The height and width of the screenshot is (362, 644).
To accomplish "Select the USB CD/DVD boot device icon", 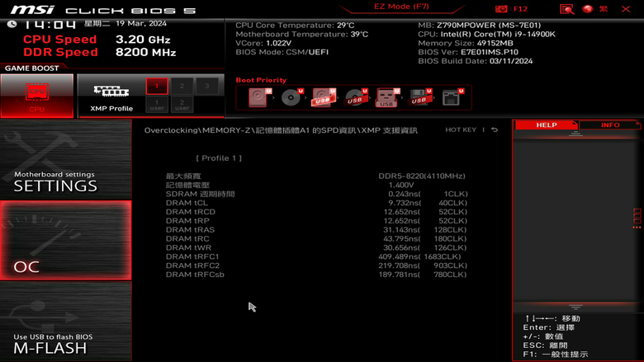I will (x=355, y=97).
